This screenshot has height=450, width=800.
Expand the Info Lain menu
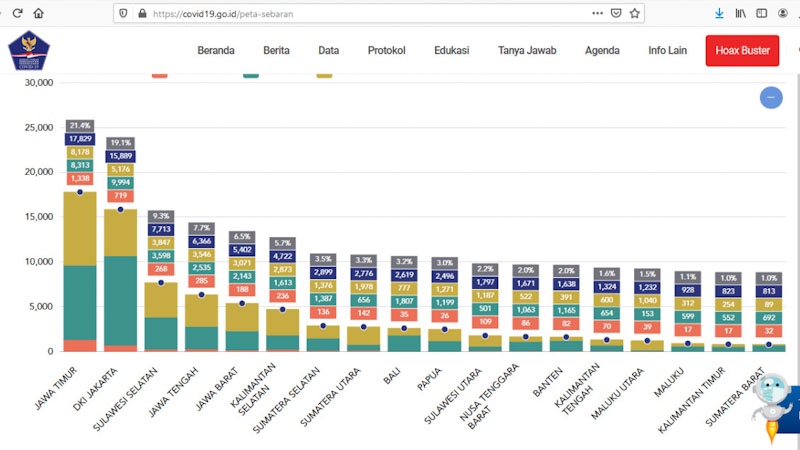tap(668, 51)
